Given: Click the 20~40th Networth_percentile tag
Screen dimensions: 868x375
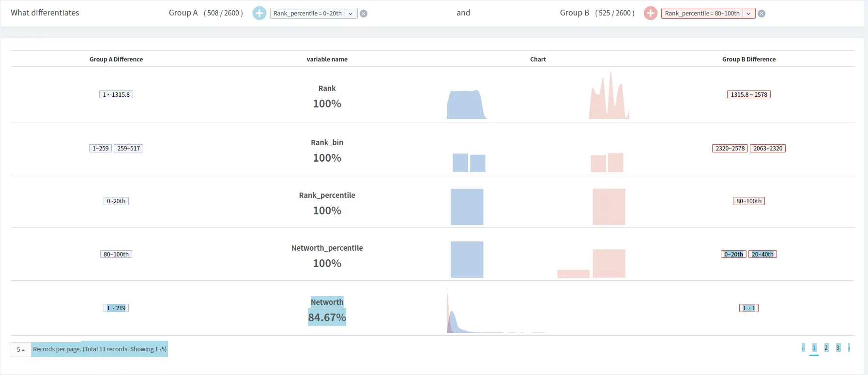Looking at the screenshot, I should coord(762,254).
